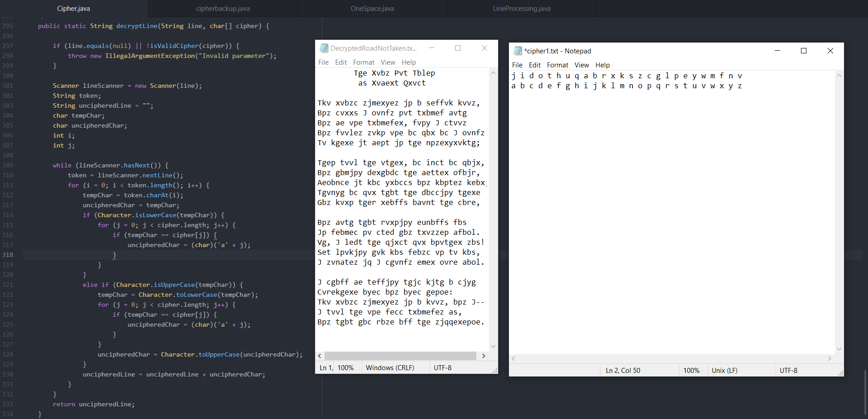Click horizontal scrollbar thumb in DecryptedRoadNotTaken Notepad

400,356
